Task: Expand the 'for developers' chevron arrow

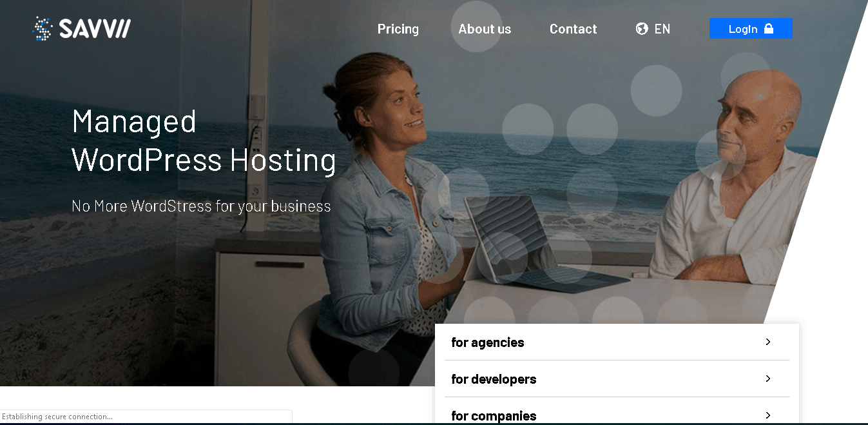Action: pos(768,379)
